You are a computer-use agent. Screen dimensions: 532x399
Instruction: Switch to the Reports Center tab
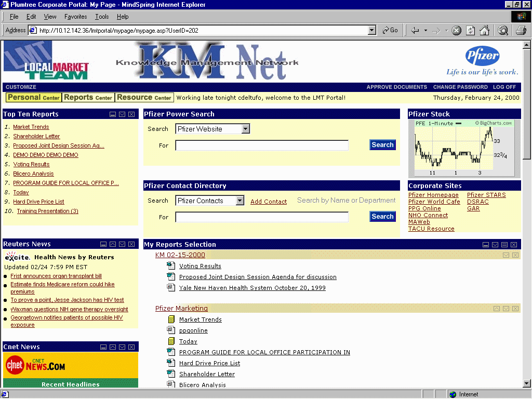(x=88, y=97)
